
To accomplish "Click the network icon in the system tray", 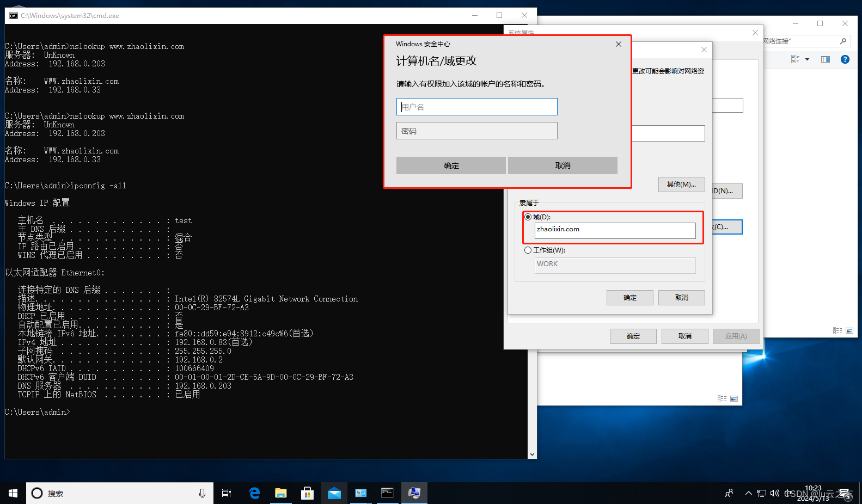I will (x=762, y=493).
